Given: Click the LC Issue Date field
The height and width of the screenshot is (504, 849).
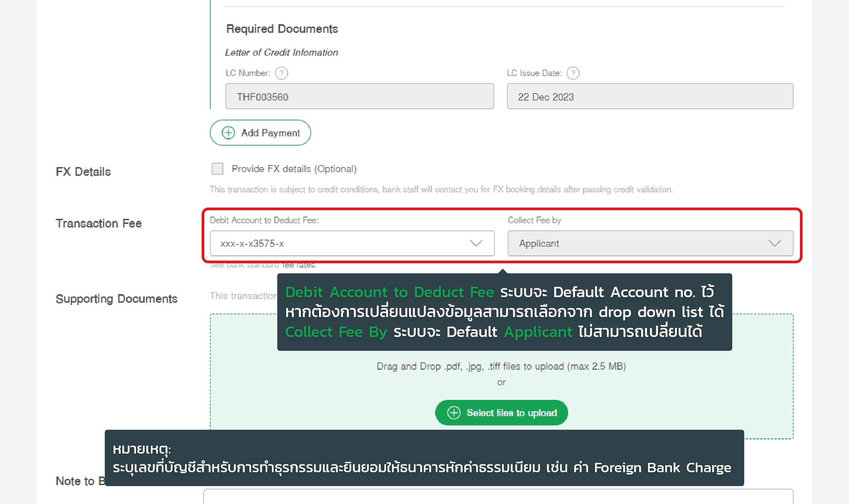Looking at the screenshot, I should [x=650, y=96].
